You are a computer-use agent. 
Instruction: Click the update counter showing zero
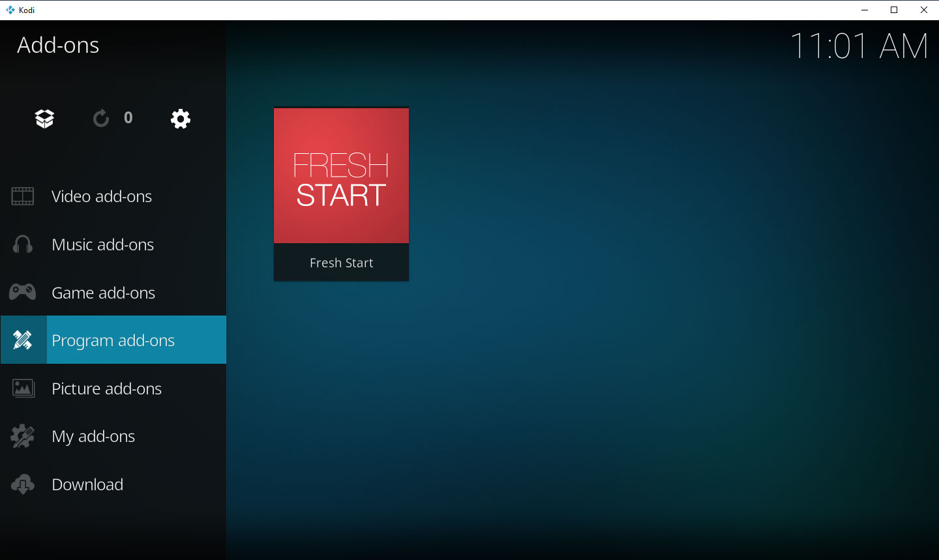click(128, 118)
